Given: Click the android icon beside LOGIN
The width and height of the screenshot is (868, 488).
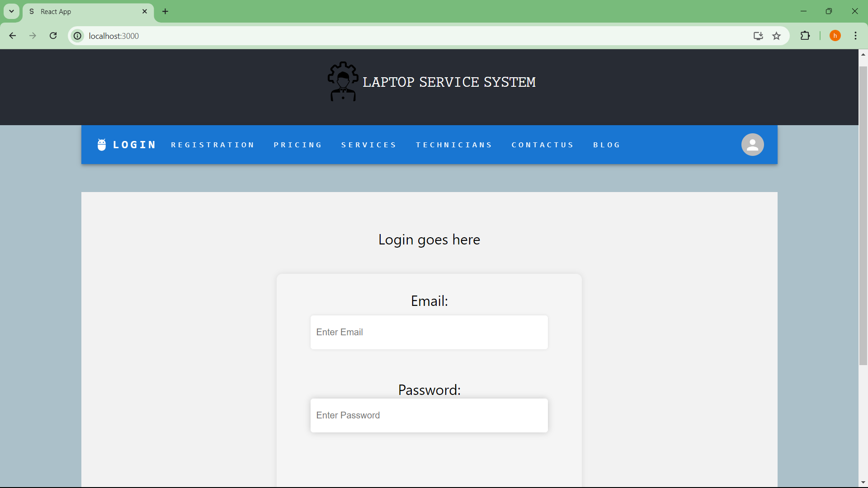Looking at the screenshot, I should (102, 145).
